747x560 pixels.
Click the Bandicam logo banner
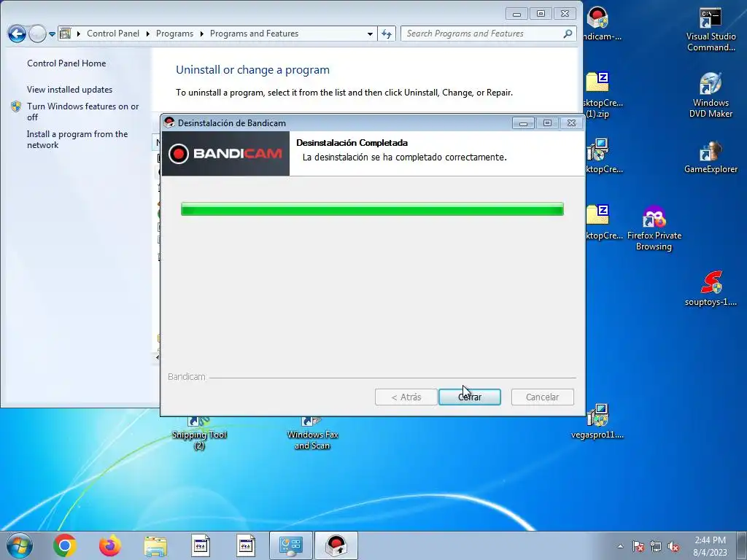226,153
